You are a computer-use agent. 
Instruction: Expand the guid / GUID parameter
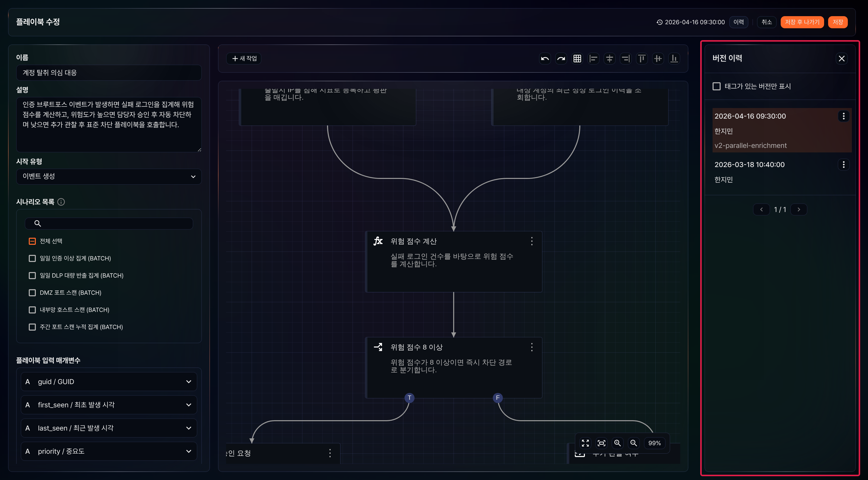tap(109, 382)
